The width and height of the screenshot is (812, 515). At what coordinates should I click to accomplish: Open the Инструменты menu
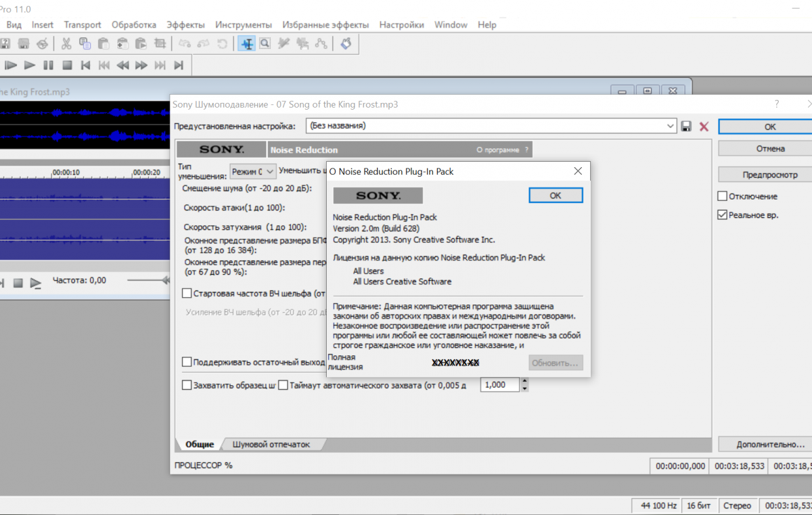point(244,25)
